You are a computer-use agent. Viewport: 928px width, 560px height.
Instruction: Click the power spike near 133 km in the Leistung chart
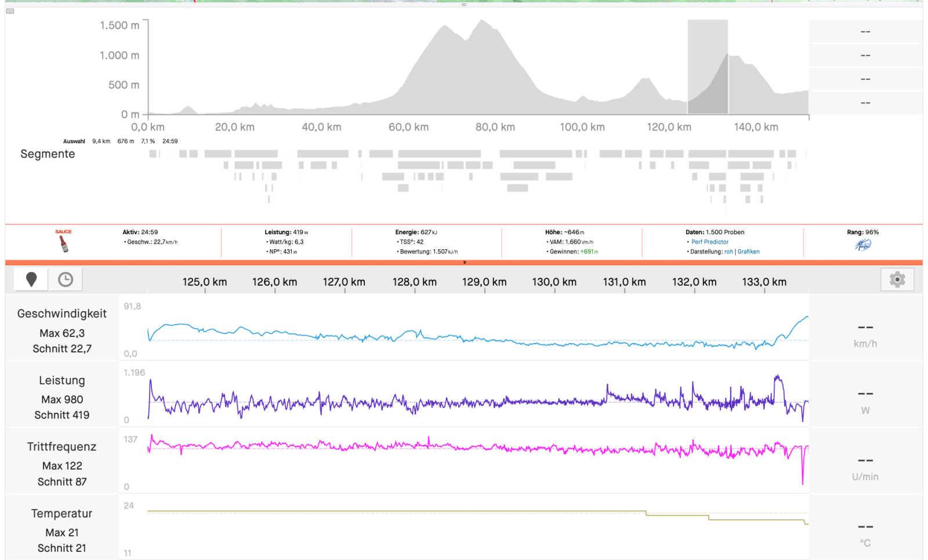coord(777,378)
